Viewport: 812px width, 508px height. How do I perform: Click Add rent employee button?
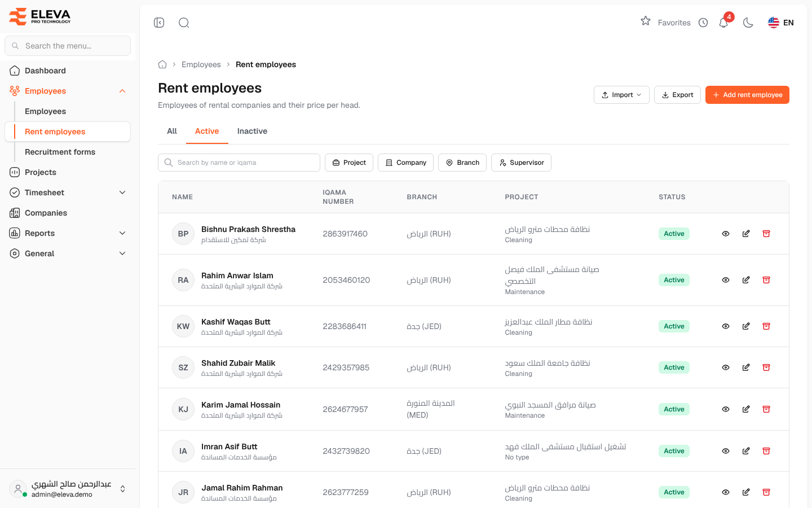(747, 95)
